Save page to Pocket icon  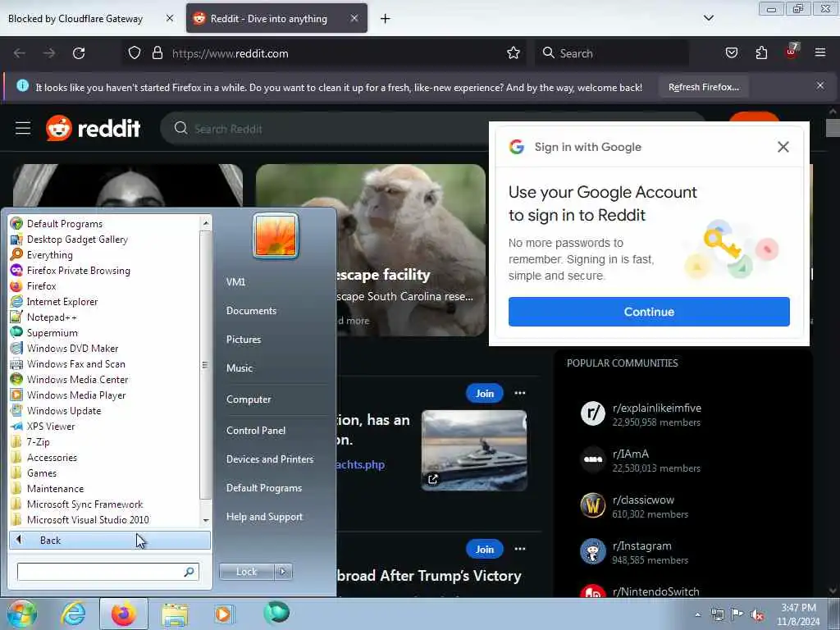coord(731,53)
